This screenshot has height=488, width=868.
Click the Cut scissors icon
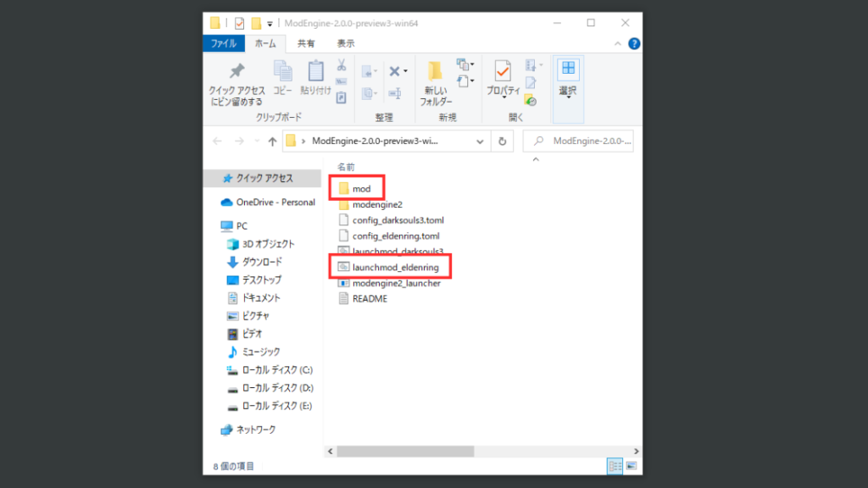[x=342, y=65]
